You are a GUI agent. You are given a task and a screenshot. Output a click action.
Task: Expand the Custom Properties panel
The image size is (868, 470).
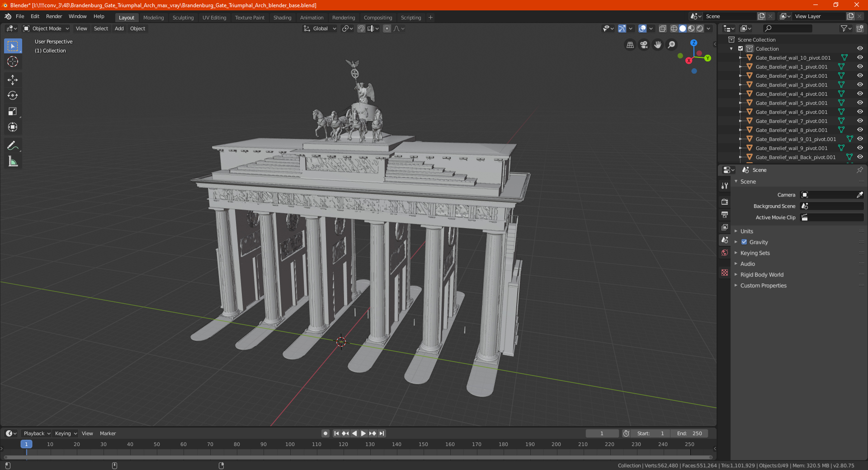point(763,286)
